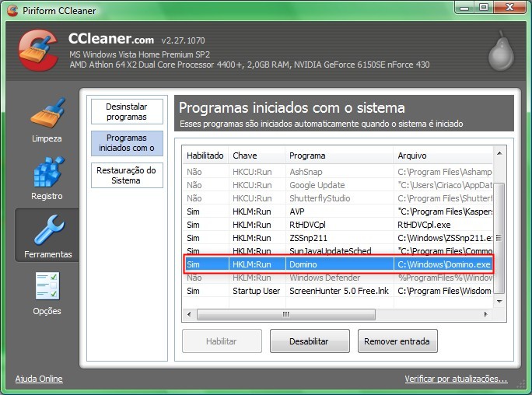Open the Opções checklist icon

pyautogui.click(x=47, y=286)
